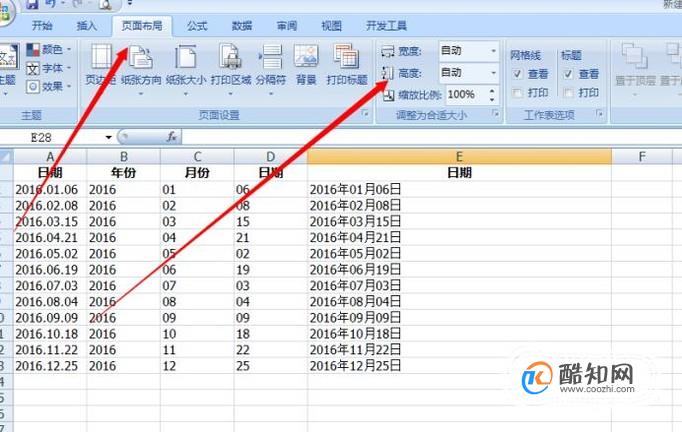The width and height of the screenshot is (682, 432).
Task: Click the Office button
Action: [5, 14]
